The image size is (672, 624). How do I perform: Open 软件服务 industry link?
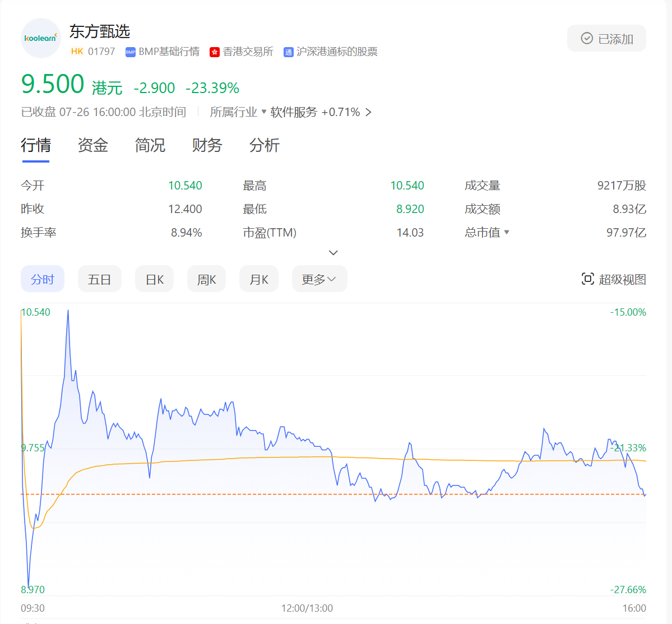294,112
